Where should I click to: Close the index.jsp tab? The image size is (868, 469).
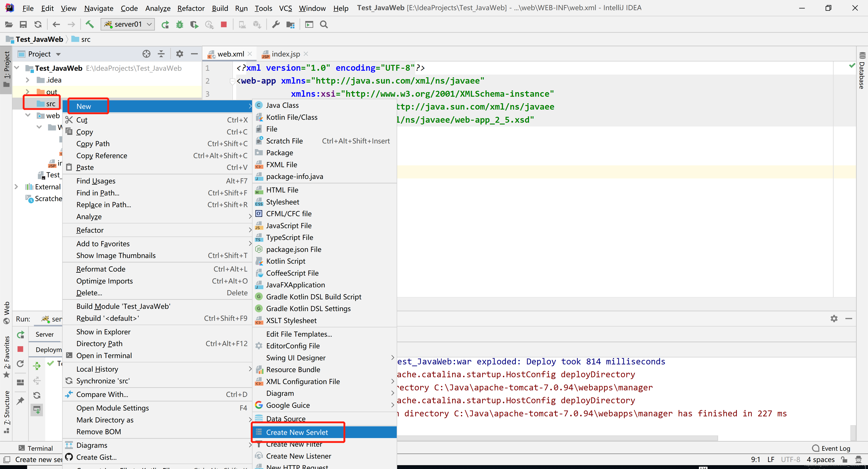click(306, 54)
